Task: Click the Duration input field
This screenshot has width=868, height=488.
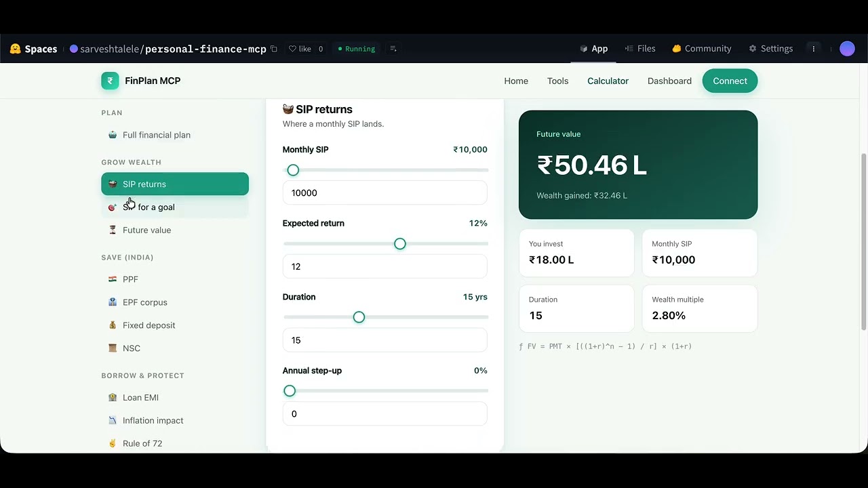Action: click(x=384, y=340)
